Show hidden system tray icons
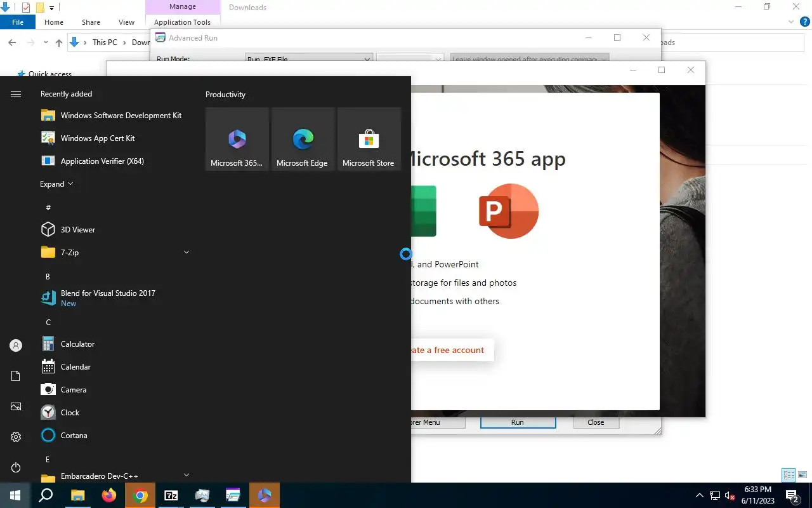 tap(700, 495)
